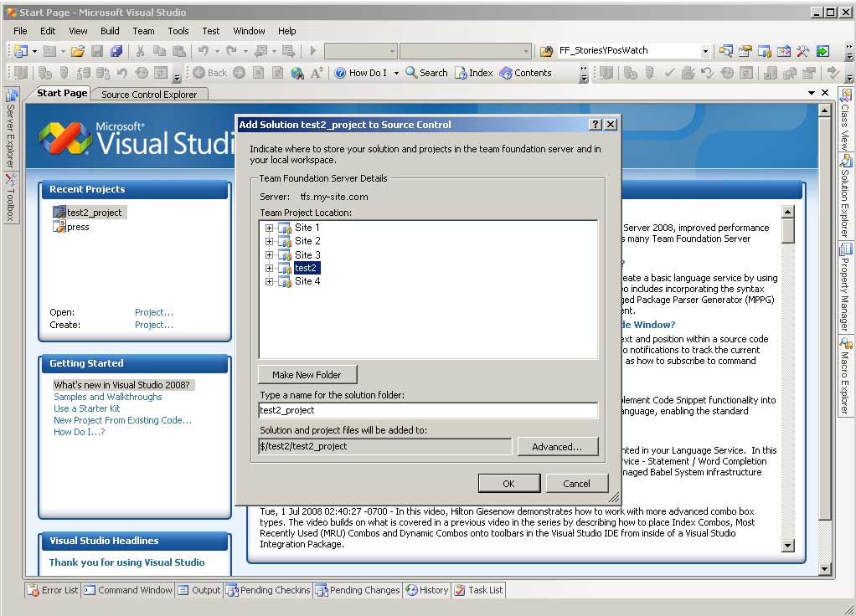
Task: Click the font size A icon
Action: (x=317, y=73)
